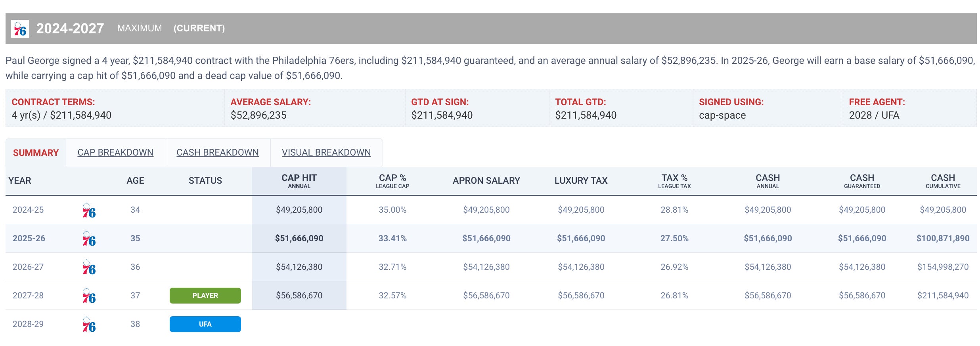Click the Luxury Tax column header
The height and width of the screenshot is (346, 980).
point(580,181)
